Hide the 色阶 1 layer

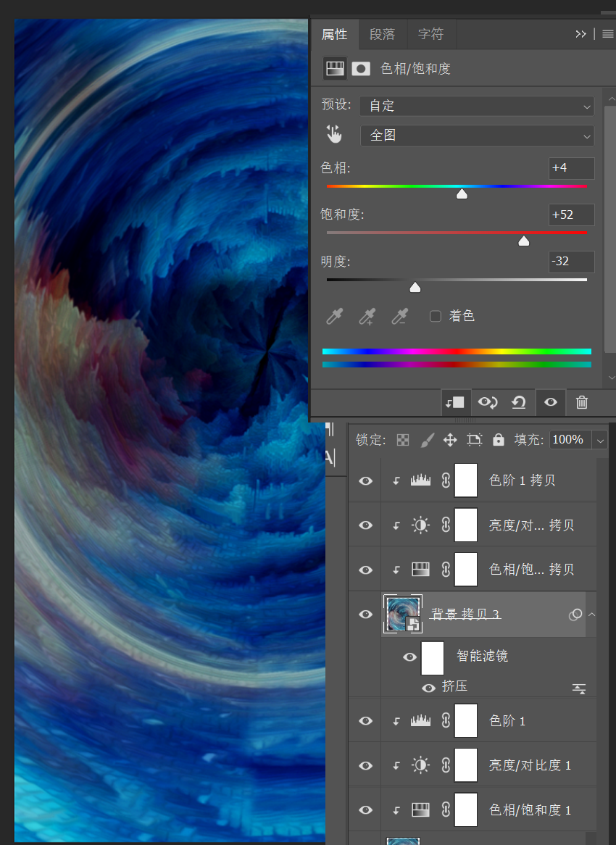point(365,721)
